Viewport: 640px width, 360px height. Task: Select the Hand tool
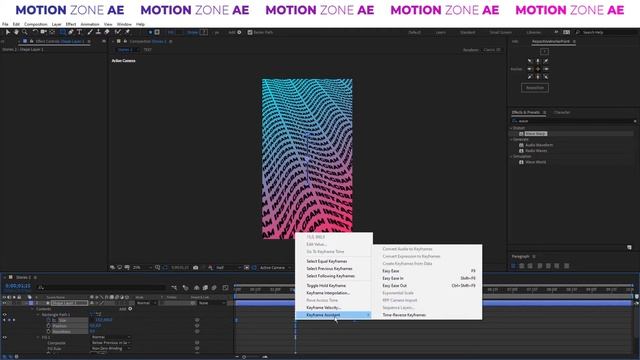[16, 32]
